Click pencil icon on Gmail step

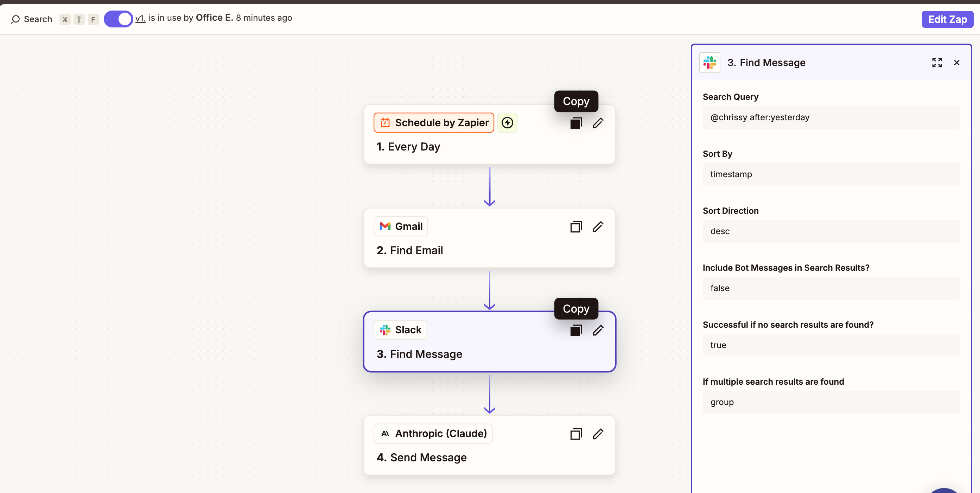tap(598, 227)
